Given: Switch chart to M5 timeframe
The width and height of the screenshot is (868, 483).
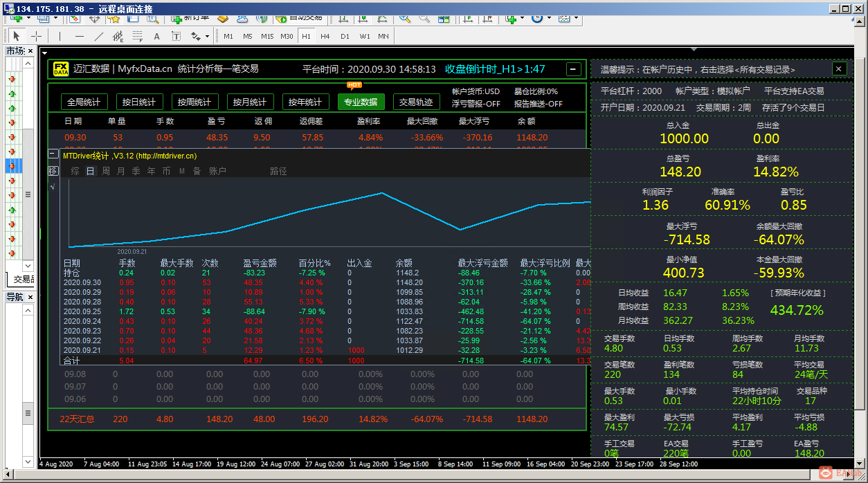Looking at the screenshot, I should (248, 36).
